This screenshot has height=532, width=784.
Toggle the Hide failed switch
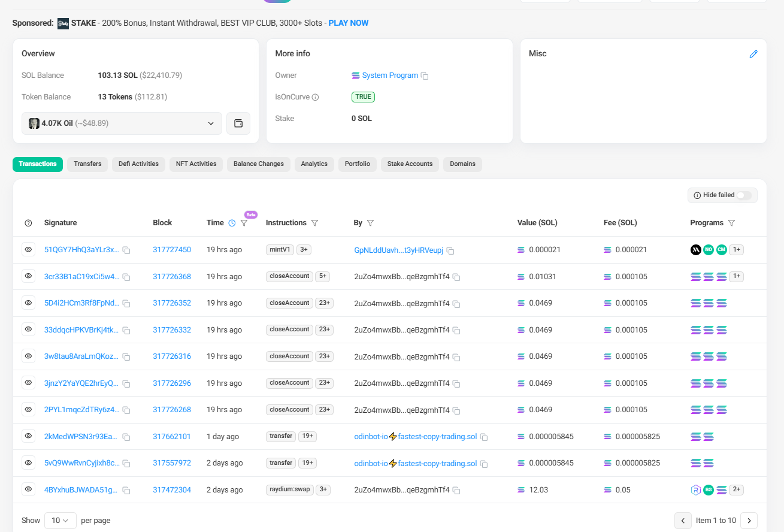pyautogui.click(x=743, y=195)
